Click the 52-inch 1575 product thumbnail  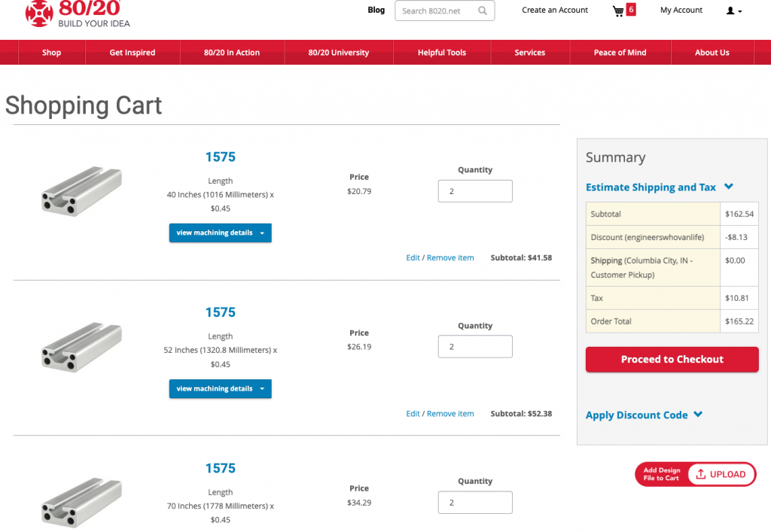coord(81,347)
